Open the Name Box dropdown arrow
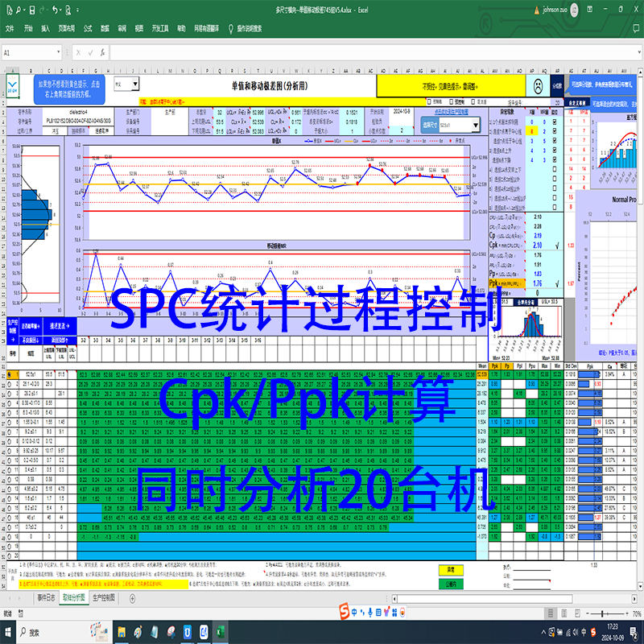The height and width of the screenshot is (644, 644). [58, 52]
